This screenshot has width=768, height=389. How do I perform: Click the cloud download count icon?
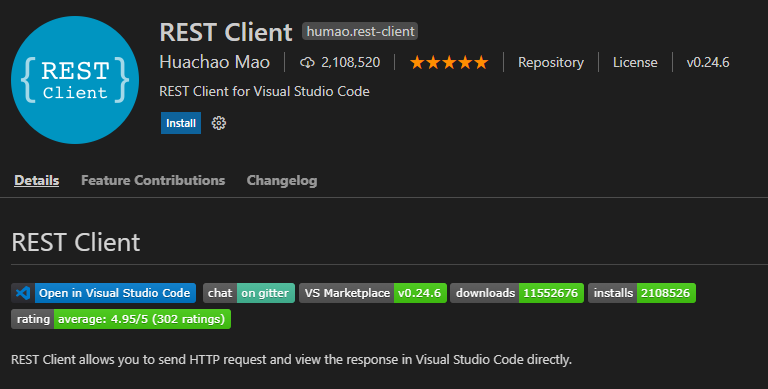(307, 63)
